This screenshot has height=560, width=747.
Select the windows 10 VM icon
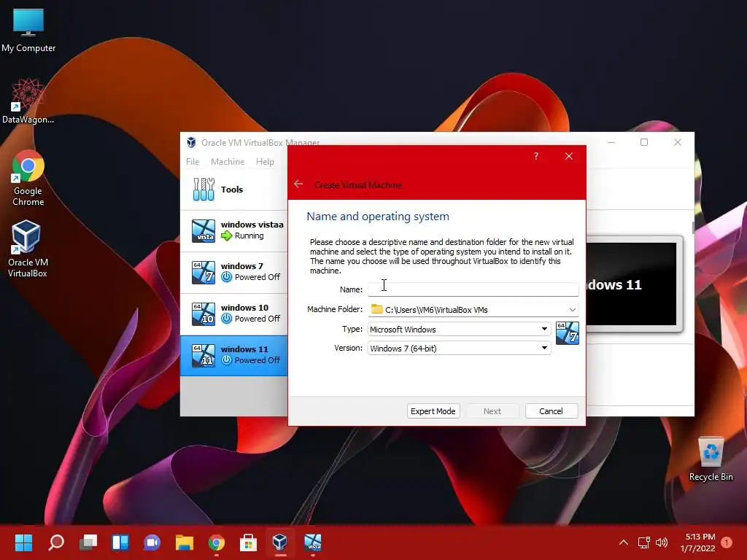point(204,314)
